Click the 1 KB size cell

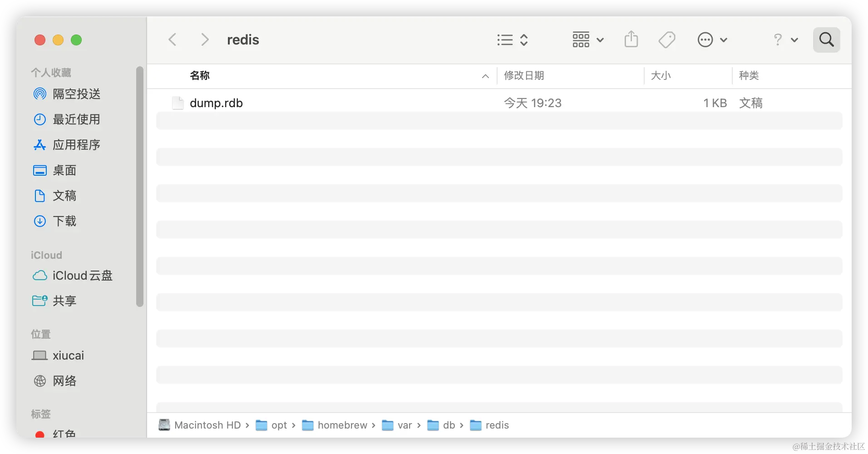point(715,103)
